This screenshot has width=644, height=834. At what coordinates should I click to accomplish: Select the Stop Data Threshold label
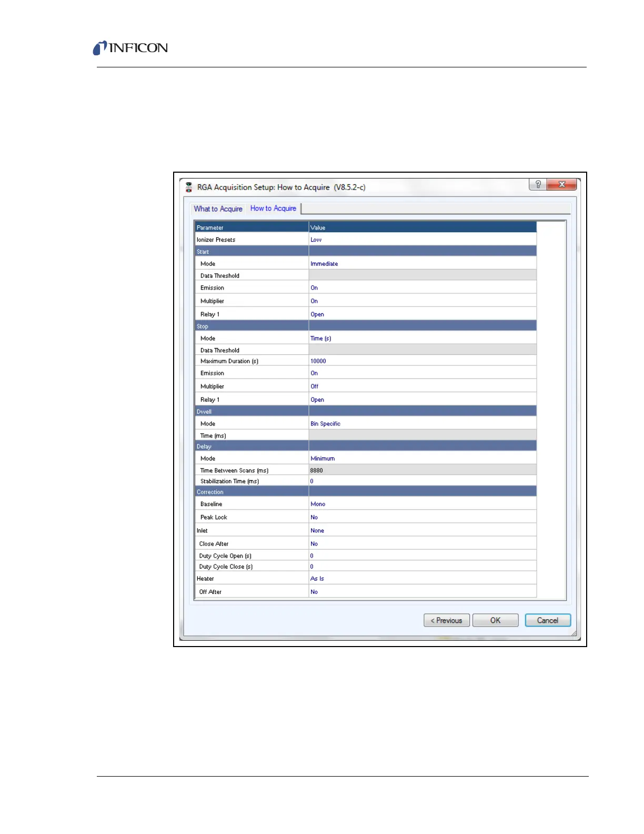point(219,350)
